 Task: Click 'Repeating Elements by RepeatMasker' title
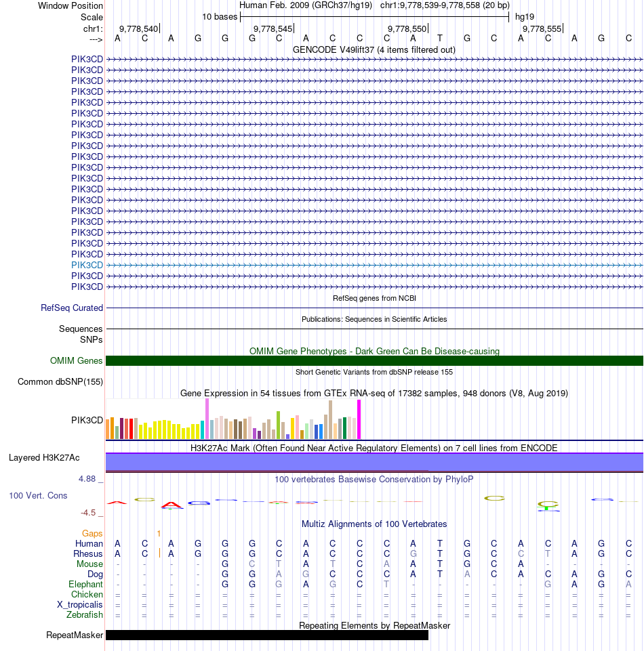374,626
